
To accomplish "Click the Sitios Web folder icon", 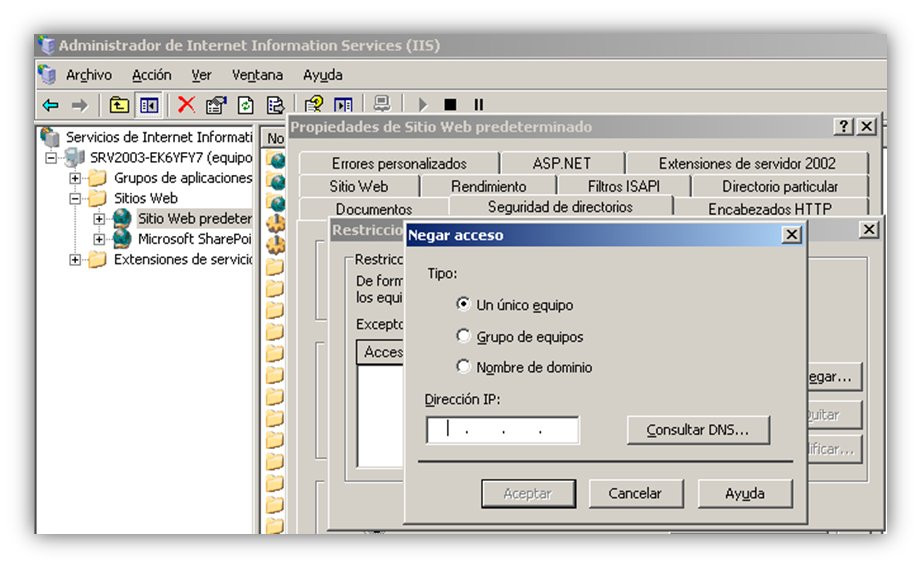I will 98,198.
